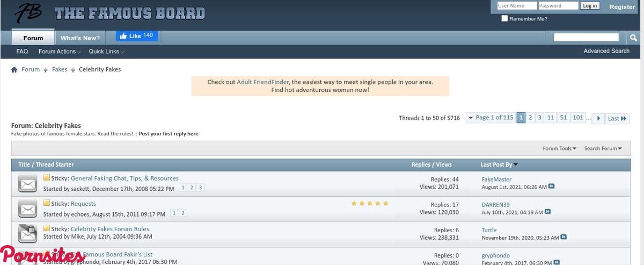644x265 pixels.
Task: Go to last post icon beside July 10th, 2021
Action: click(x=547, y=212)
